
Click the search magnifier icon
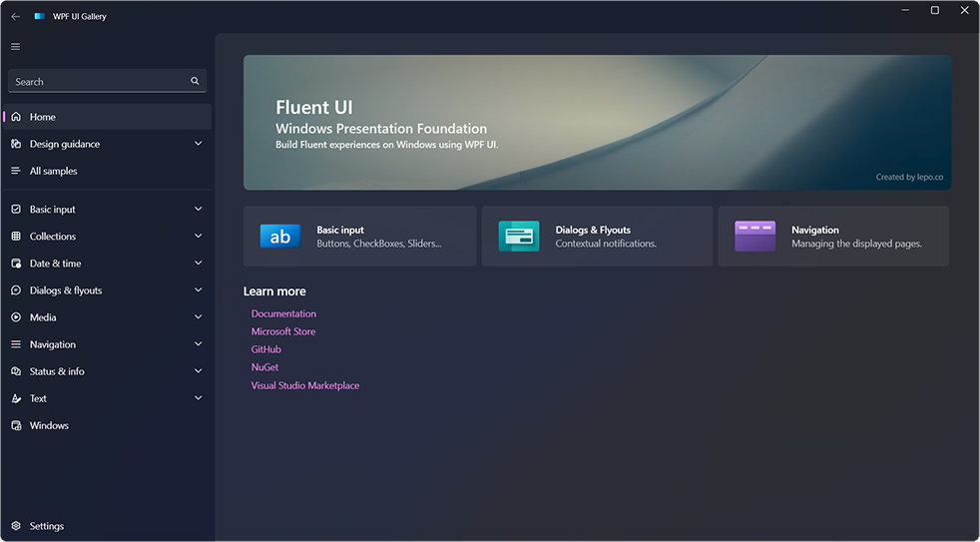pos(195,81)
